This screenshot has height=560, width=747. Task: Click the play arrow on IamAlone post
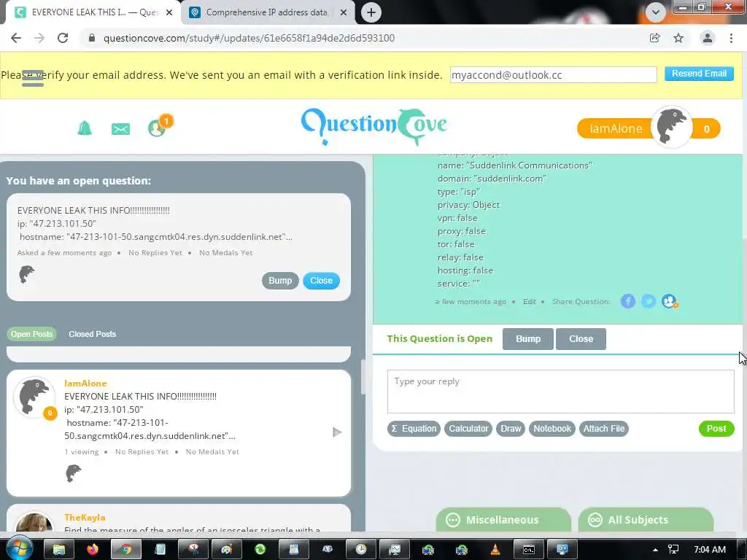click(337, 432)
